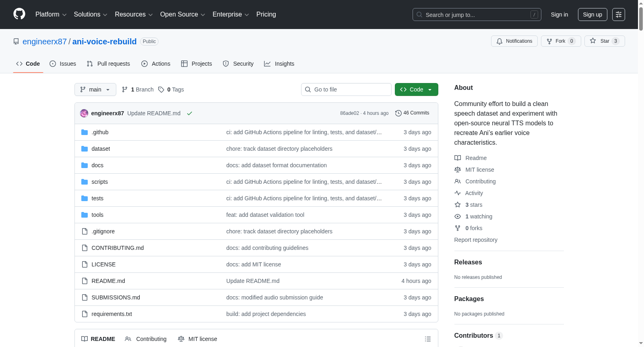Switch to the Pull requests tab
Image resolution: width=644 pixels, height=347 pixels.
tap(108, 64)
